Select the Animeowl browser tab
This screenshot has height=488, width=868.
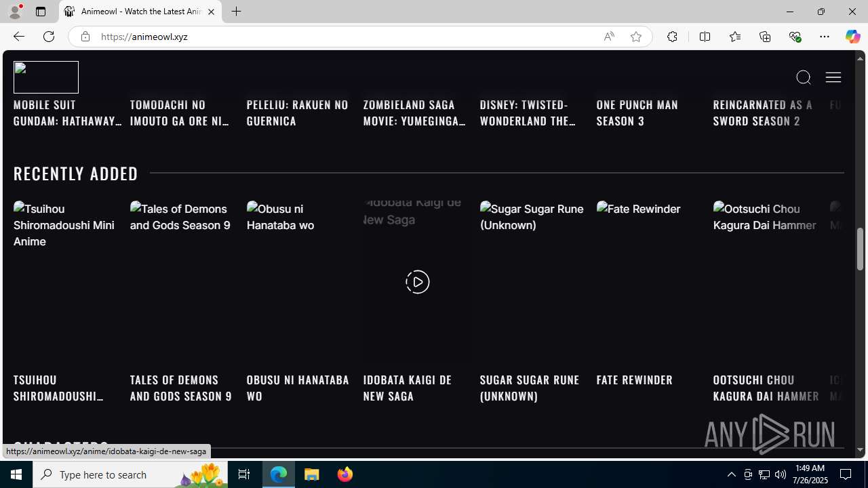[140, 12]
